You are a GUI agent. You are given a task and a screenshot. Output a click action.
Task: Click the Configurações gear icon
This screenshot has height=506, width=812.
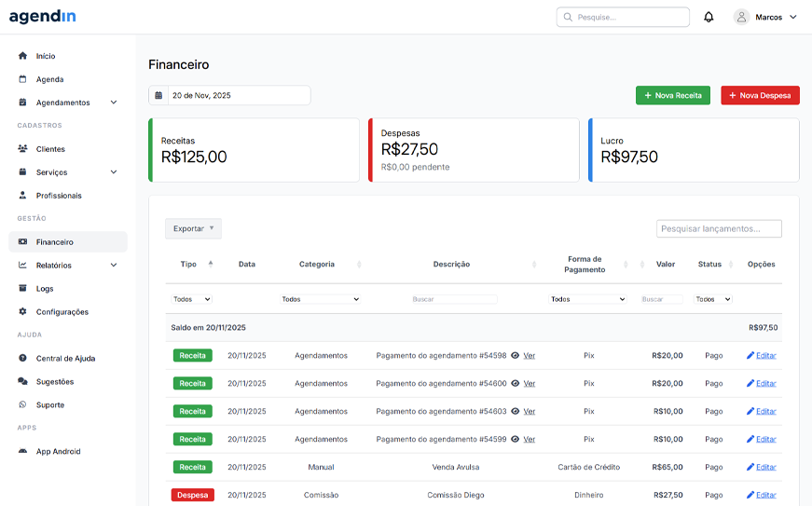pyautogui.click(x=22, y=311)
